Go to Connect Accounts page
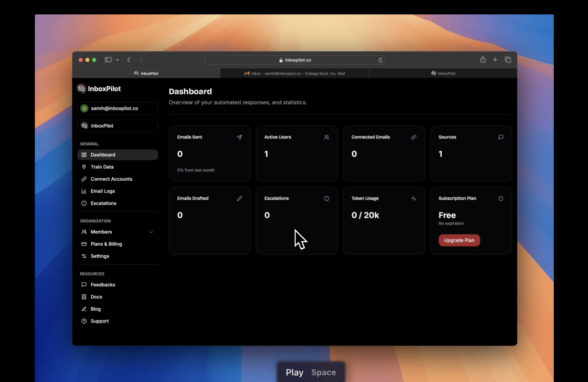 [x=111, y=179]
